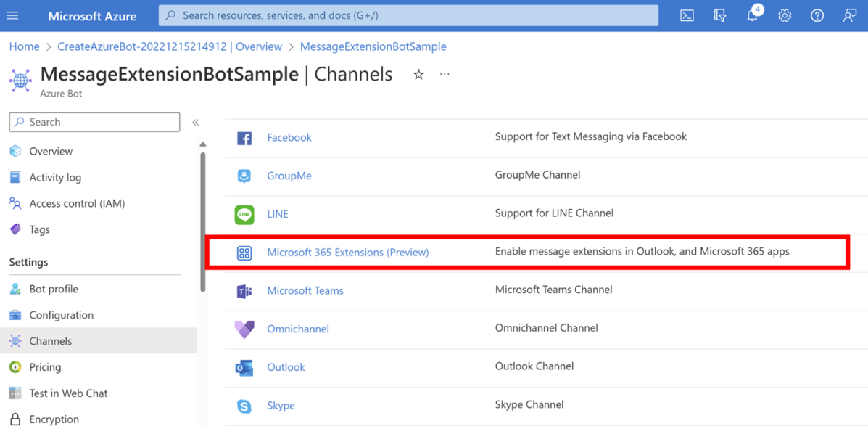Open the LINE channel link

click(x=277, y=214)
